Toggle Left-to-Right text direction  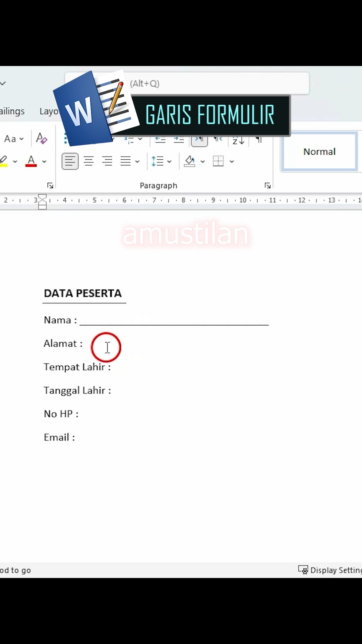coord(199,141)
